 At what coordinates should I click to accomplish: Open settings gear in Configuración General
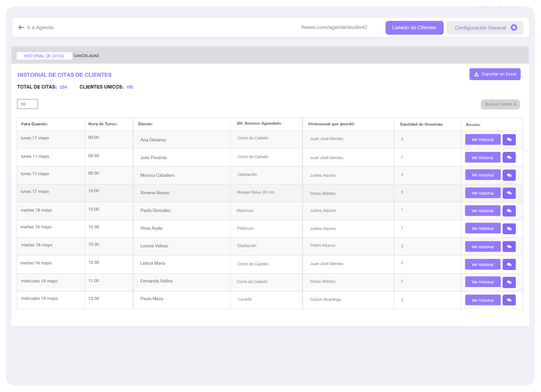coord(514,28)
